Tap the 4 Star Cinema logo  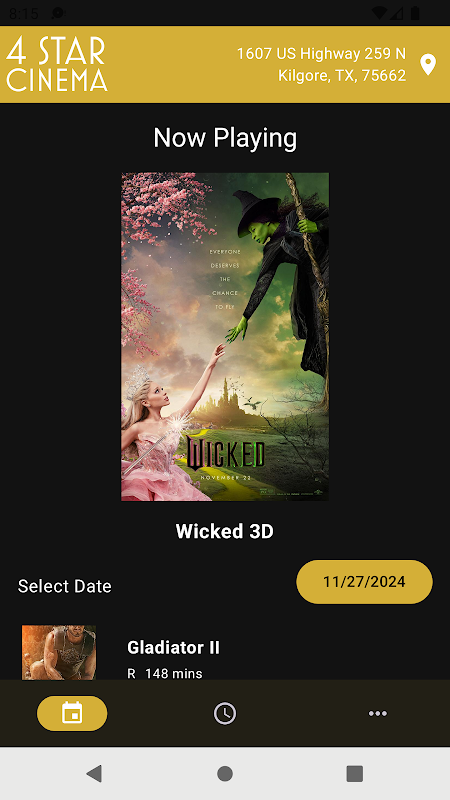pyautogui.click(x=57, y=64)
